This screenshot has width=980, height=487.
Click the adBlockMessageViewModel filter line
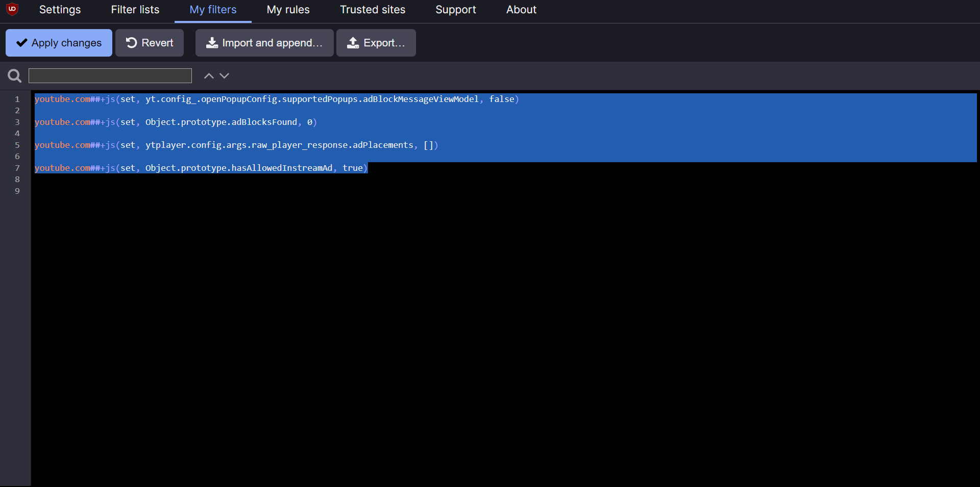[277, 99]
